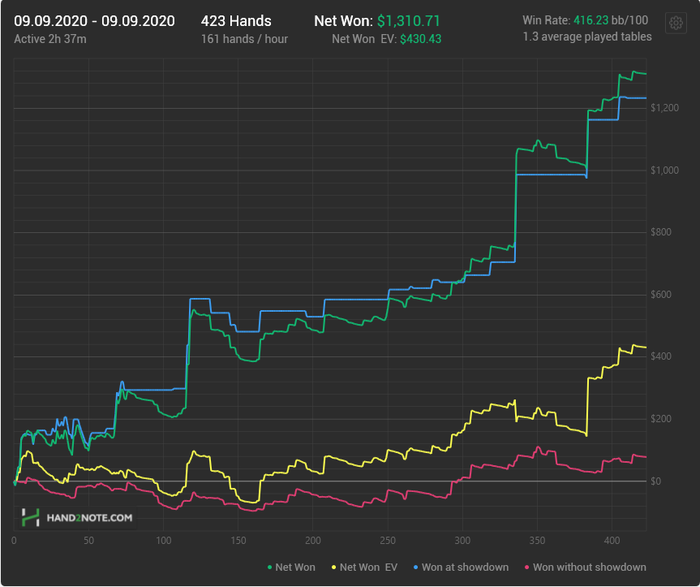Click the $1,200 y-axis label
The height and width of the screenshot is (587, 700).
click(x=664, y=108)
